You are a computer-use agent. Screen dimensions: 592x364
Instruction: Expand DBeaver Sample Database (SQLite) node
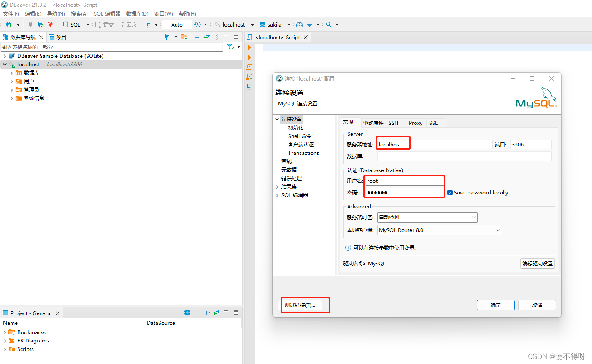5,56
